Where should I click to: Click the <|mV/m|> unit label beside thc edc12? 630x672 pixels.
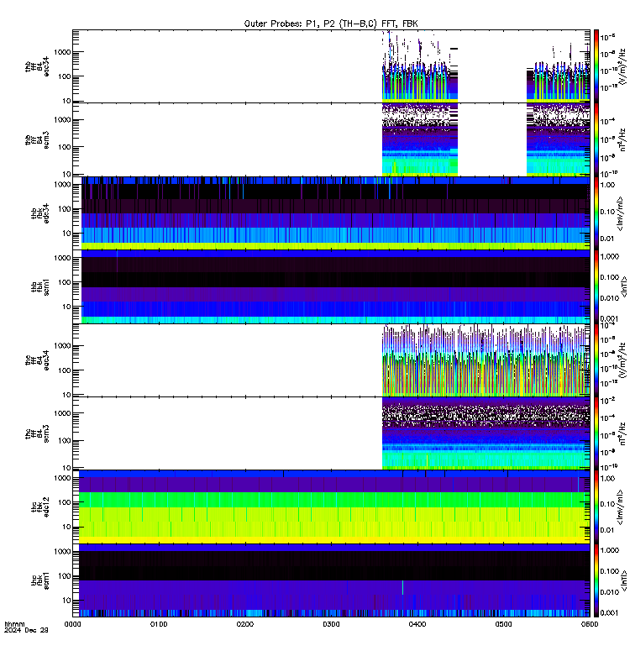coord(621,507)
